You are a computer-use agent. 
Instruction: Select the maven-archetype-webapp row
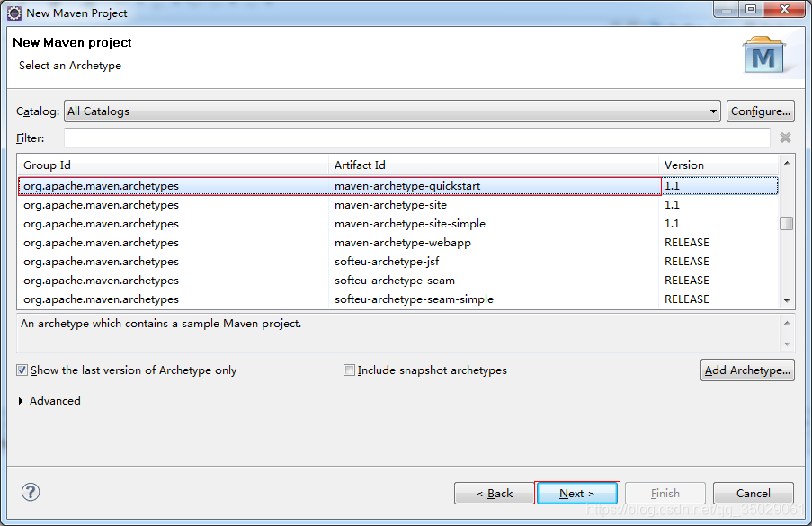397,243
